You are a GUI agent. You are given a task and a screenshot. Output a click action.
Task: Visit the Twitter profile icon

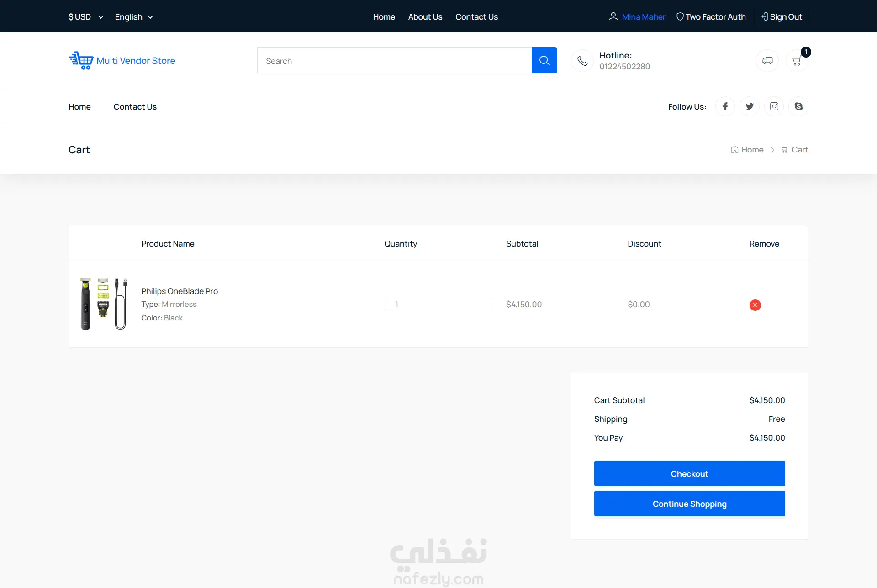point(750,106)
